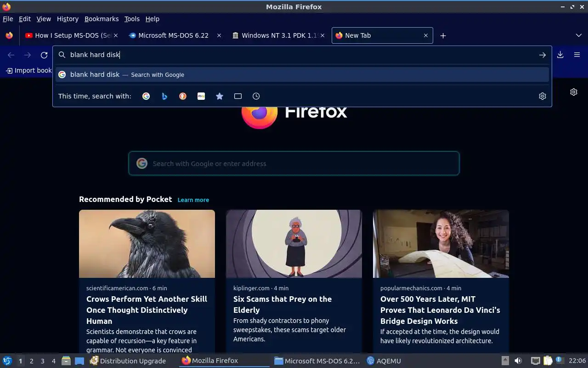Viewport: 588px width, 368px height.
Task: Search this time with eBay icon
Action: [201, 96]
